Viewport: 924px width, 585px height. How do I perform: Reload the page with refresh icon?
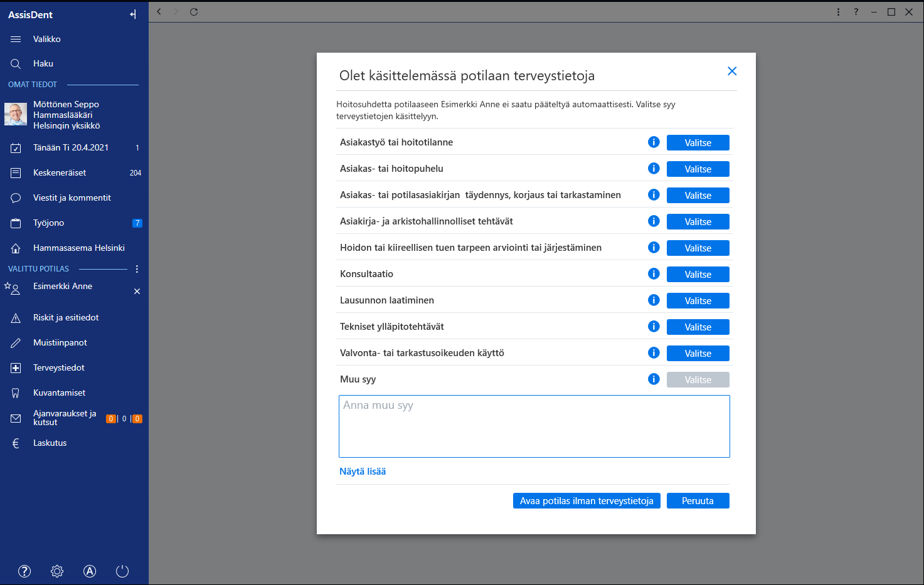coord(194,12)
